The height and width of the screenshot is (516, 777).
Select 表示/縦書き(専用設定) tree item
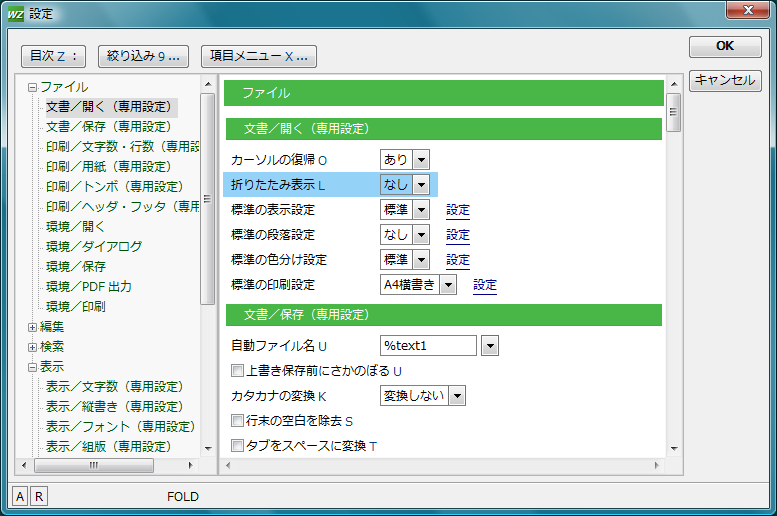point(115,406)
